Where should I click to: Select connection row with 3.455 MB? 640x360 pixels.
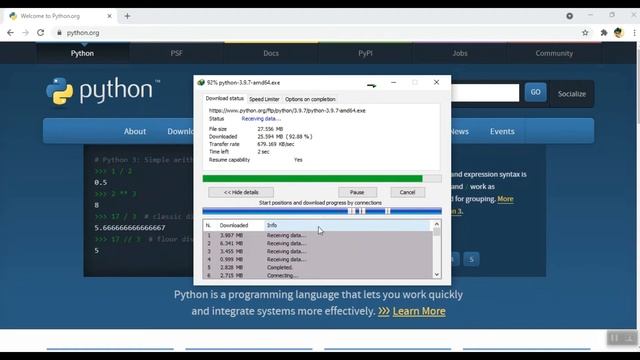click(x=318, y=251)
